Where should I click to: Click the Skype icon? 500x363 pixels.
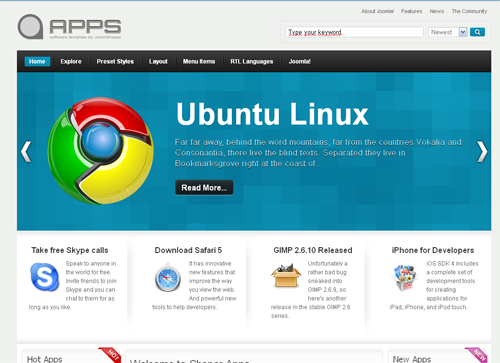click(x=45, y=277)
